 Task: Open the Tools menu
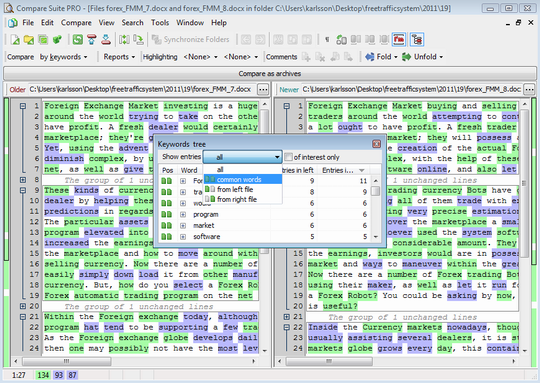pos(160,23)
